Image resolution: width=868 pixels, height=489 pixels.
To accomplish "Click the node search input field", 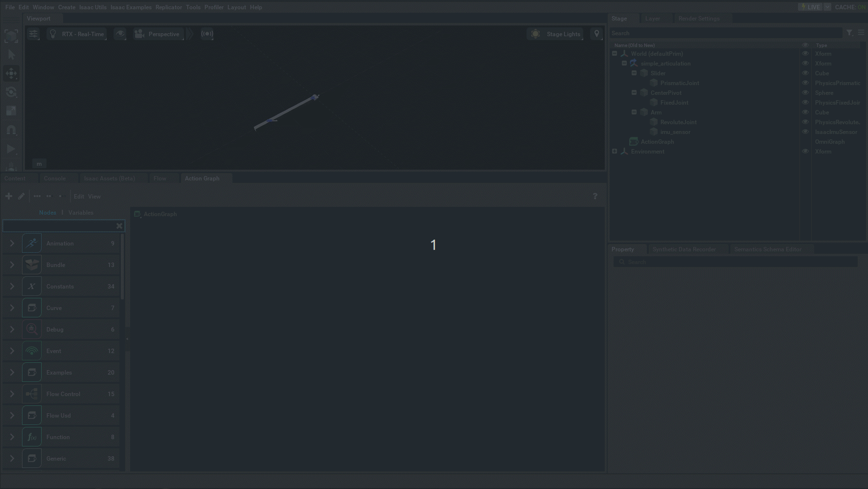I will (x=59, y=226).
